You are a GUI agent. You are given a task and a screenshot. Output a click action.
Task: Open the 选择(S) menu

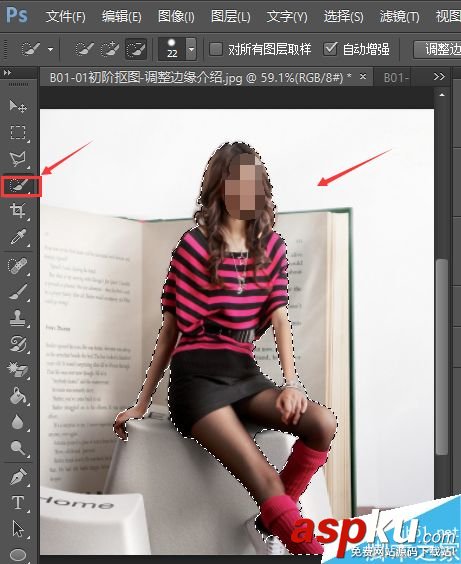coord(343,17)
